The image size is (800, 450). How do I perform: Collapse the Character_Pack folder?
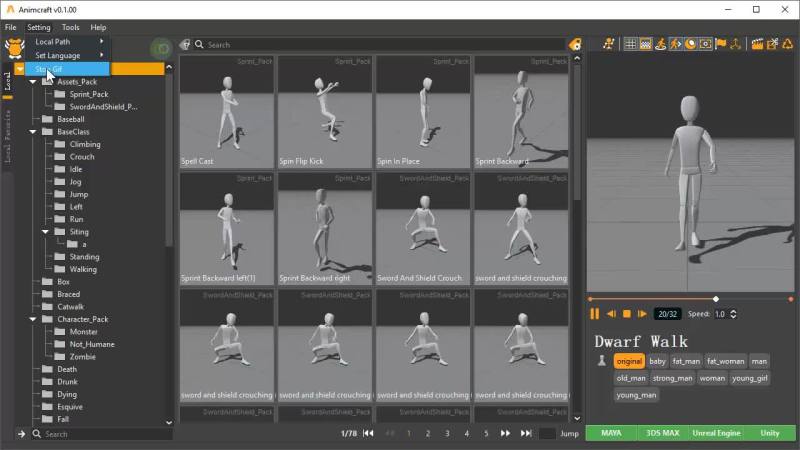coord(33,319)
